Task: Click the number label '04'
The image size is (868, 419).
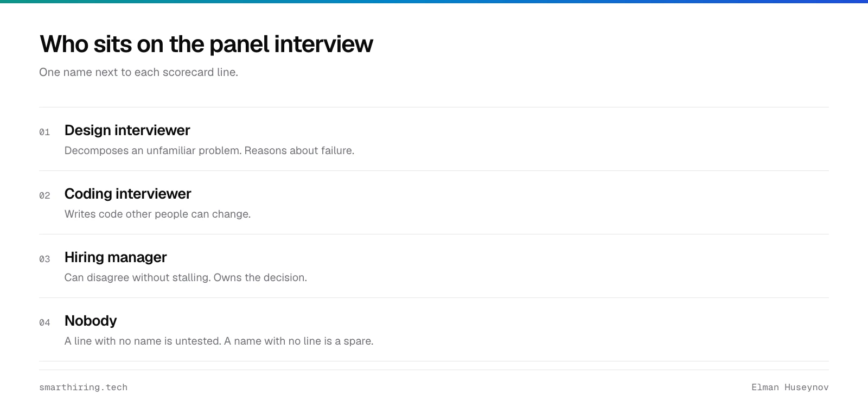Action: (x=44, y=322)
